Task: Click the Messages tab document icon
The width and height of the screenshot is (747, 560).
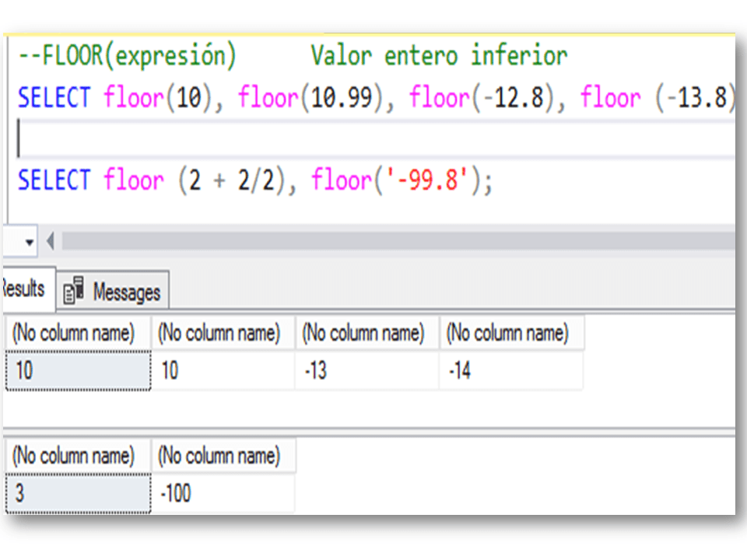Action: point(75,289)
